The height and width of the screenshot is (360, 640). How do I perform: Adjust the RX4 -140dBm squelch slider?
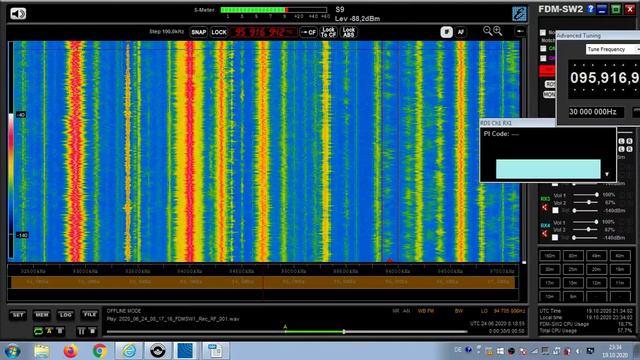[x=586, y=238]
